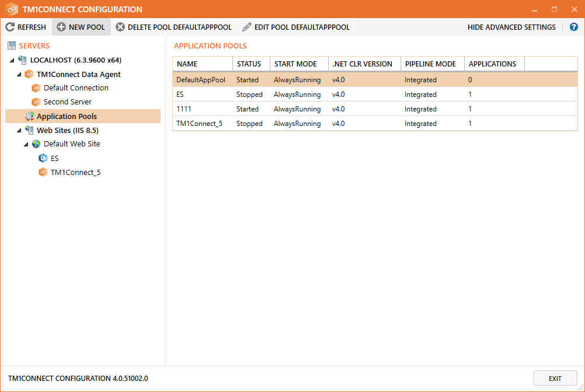Click Started status in 1111 row
Viewport: 585px width, 392px height.
click(x=248, y=109)
